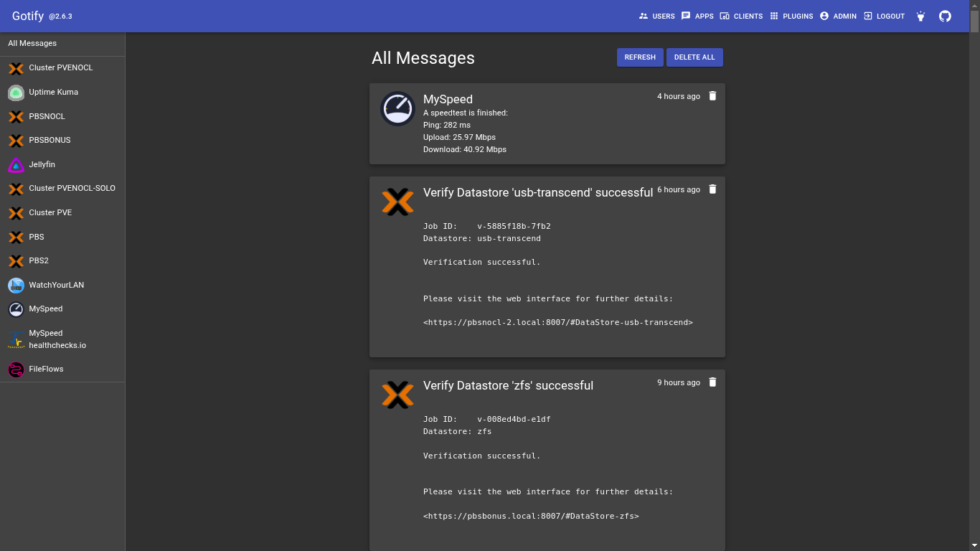Select the PBSNOCL app icon

click(x=16, y=116)
